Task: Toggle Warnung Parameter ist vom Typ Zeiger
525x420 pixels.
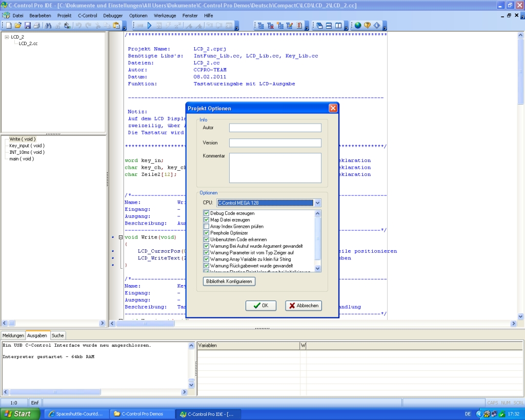Action: (x=207, y=252)
